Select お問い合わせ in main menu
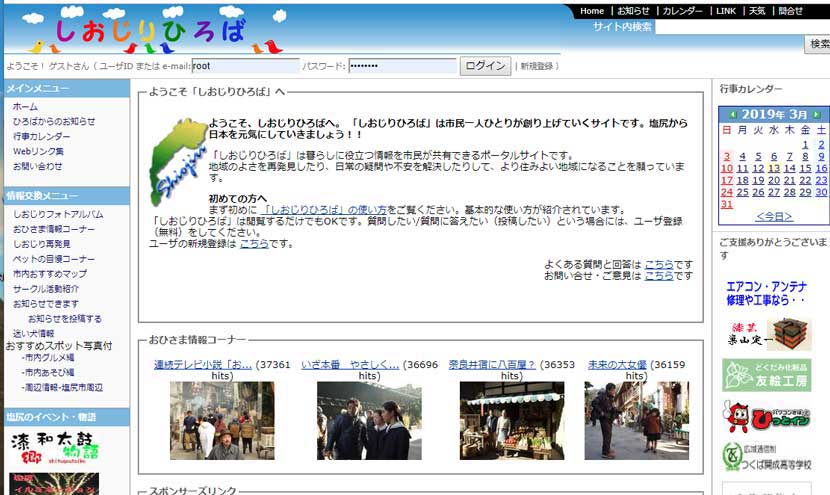The height and width of the screenshot is (495, 830). (x=38, y=166)
